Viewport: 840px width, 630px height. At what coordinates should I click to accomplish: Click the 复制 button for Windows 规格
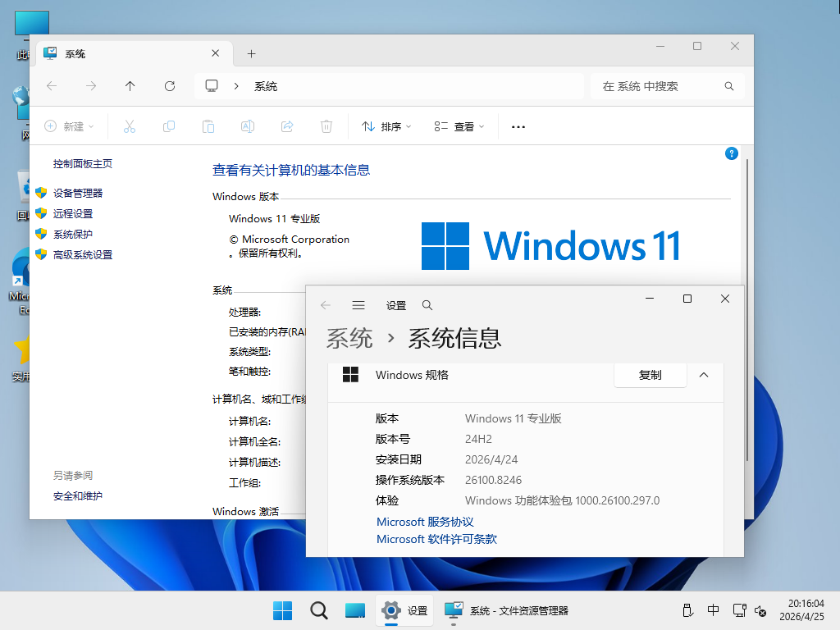click(x=651, y=375)
